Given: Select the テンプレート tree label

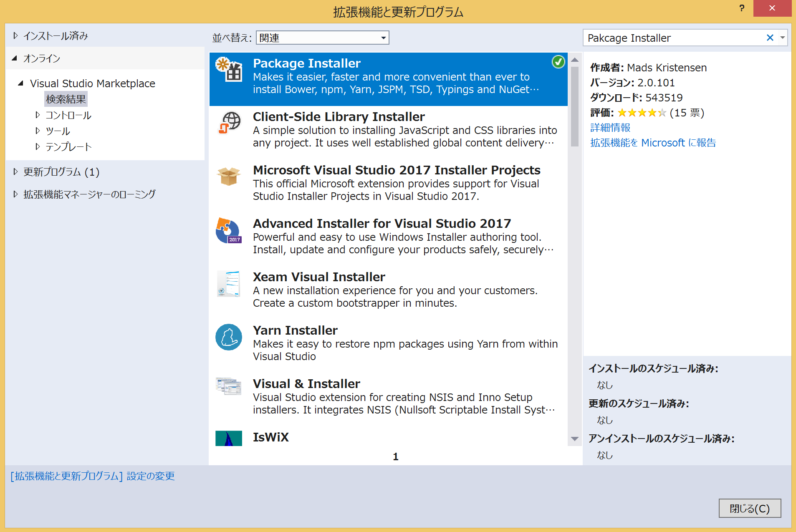Looking at the screenshot, I should [x=68, y=147].
